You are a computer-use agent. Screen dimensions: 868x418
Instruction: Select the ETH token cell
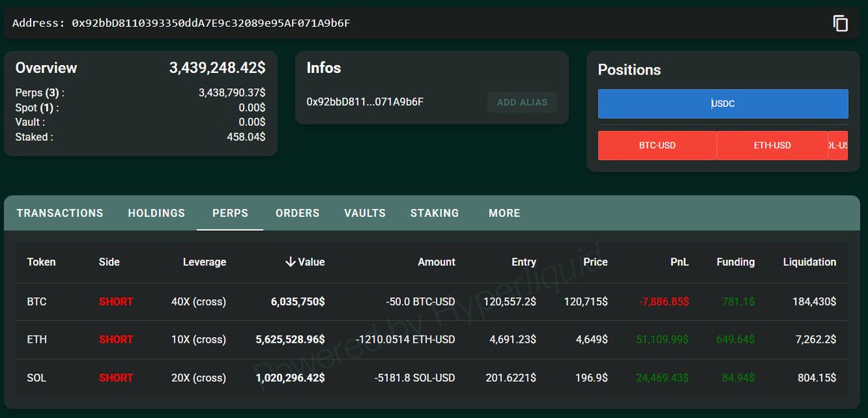click(x=37, y=339)
